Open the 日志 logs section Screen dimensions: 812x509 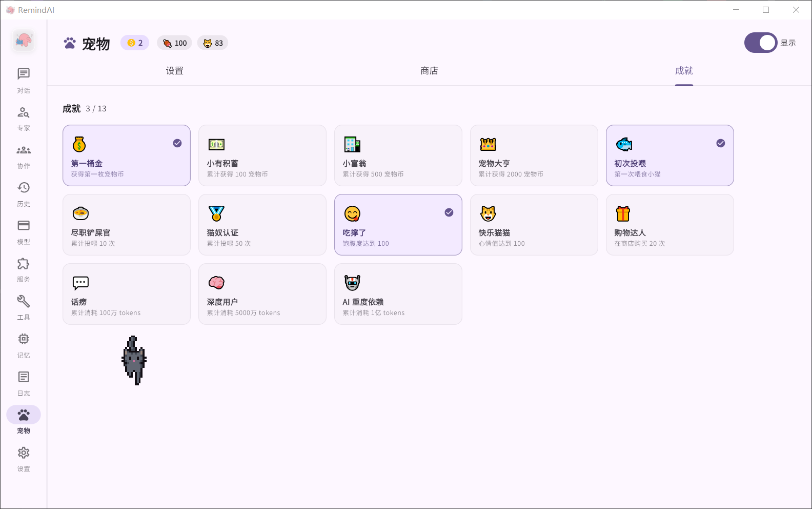(x=24, y=384)
